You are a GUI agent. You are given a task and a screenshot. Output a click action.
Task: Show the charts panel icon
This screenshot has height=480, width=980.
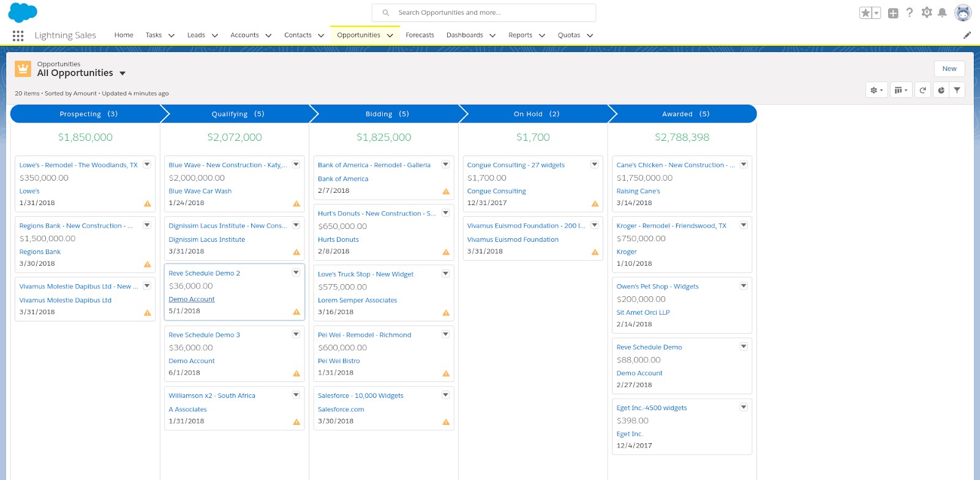941,90
